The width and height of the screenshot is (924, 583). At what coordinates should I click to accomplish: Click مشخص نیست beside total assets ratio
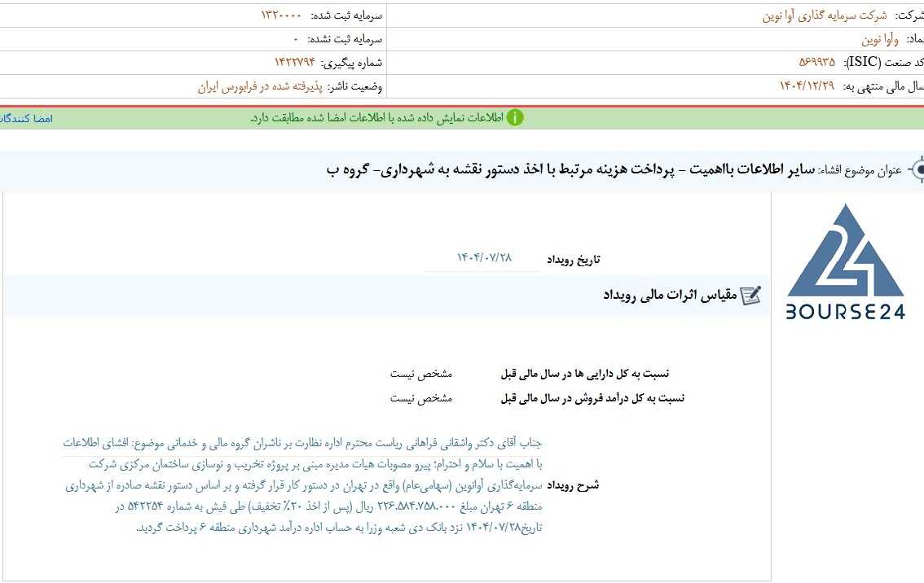420,374
